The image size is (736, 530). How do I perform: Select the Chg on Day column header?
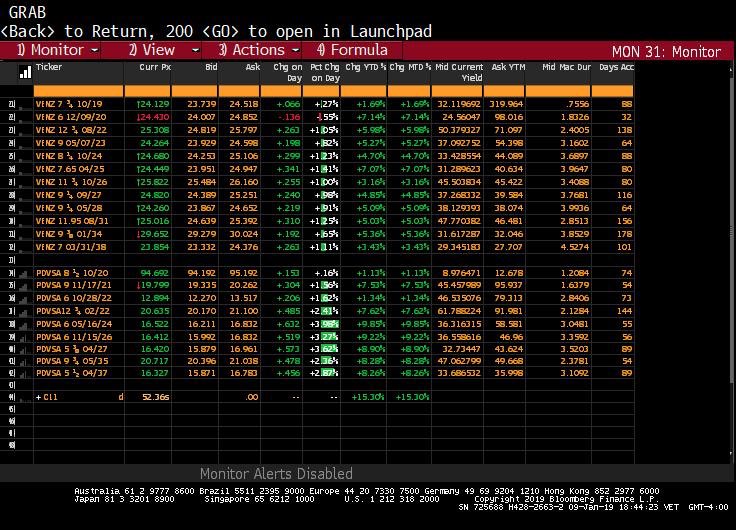(288, 73)
